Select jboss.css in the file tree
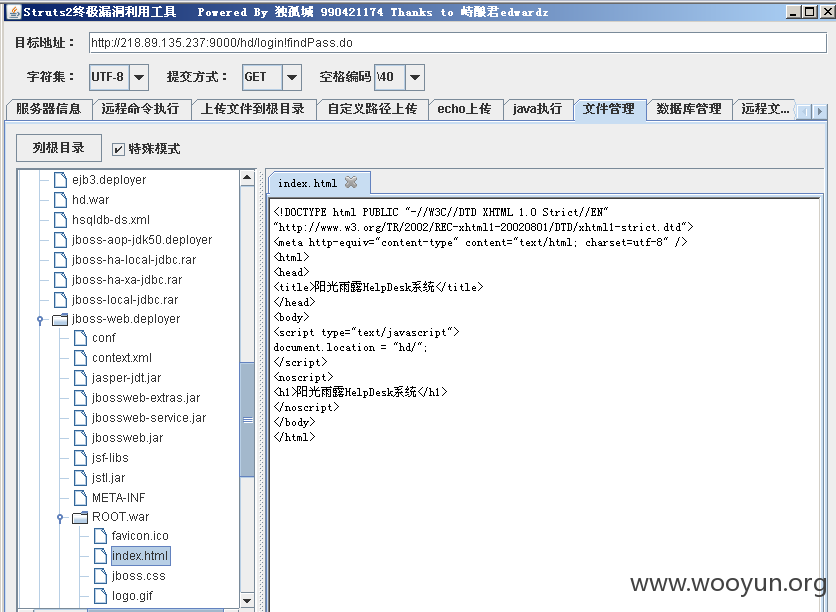Image resolution: width=836 pixels, height=612 pixels. pyautogui.click(x=139, y=576)
